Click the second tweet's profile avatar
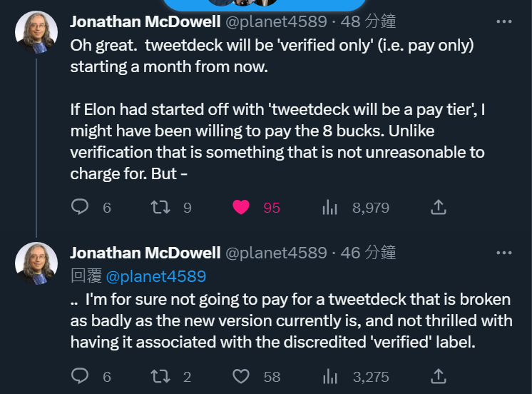This screenshot has height=394, width=532. coord(36,263)
